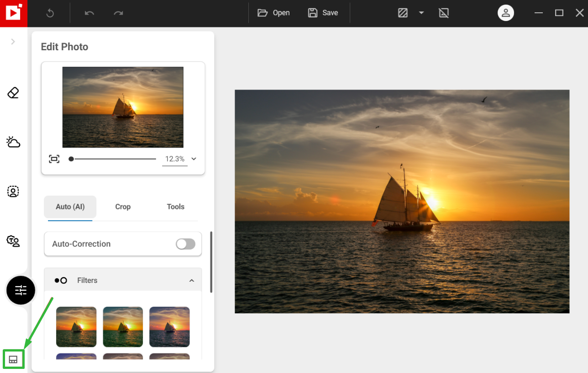Open a photo with the Open button
Viewport: 588px width, 373px height.
click(273, 13)
